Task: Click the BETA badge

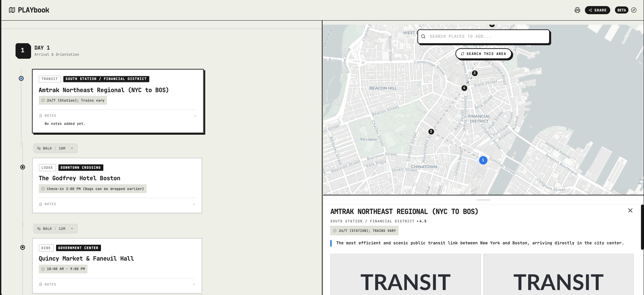Action: point(622,10)
